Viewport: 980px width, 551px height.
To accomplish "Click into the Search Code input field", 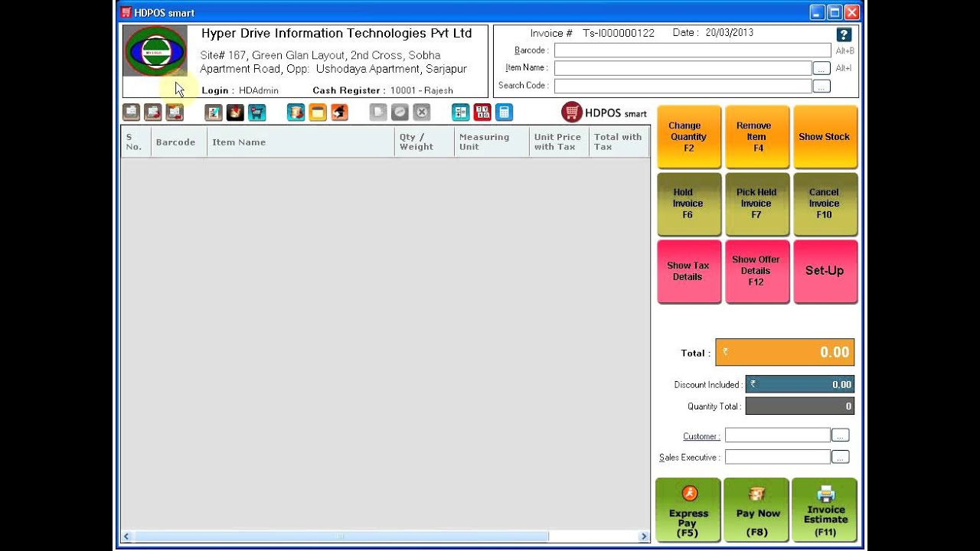I will (x=683, y=86).
